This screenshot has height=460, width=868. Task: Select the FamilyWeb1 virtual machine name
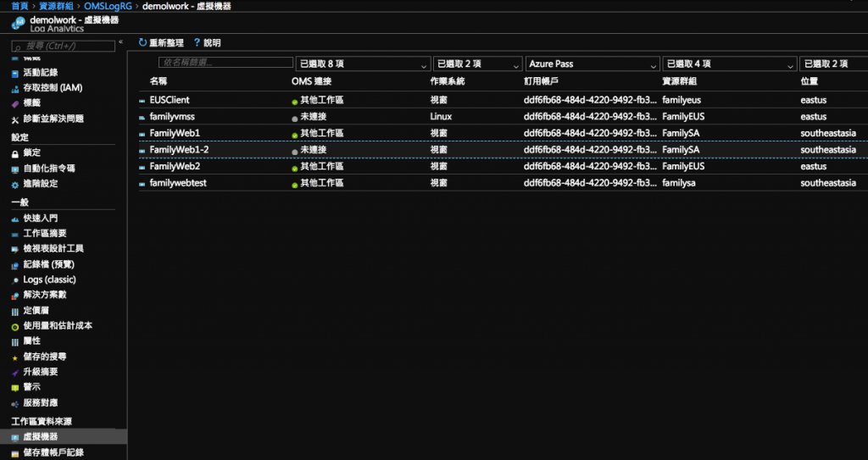(175, 133)
